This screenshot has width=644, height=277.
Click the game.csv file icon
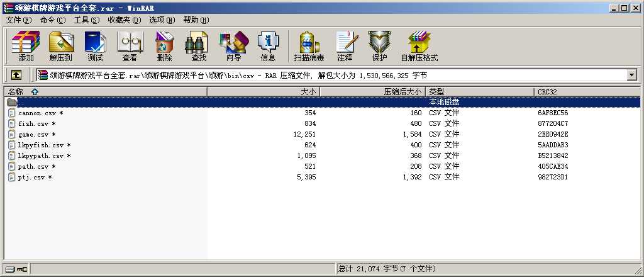11,134
